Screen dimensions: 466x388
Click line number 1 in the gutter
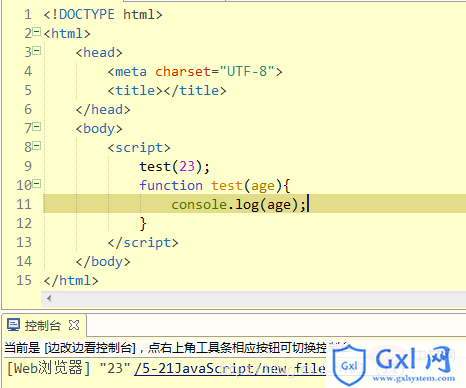[x=28, y=14]
